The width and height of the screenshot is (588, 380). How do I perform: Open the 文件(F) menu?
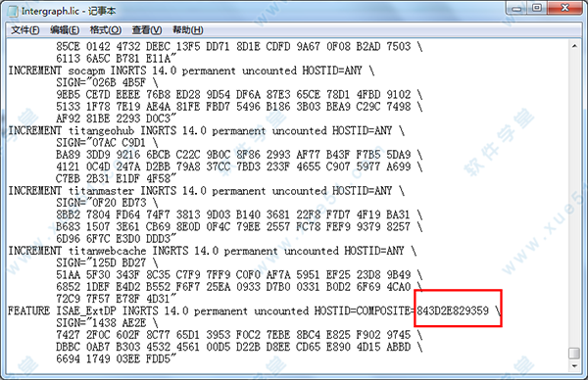coord(25,30)
